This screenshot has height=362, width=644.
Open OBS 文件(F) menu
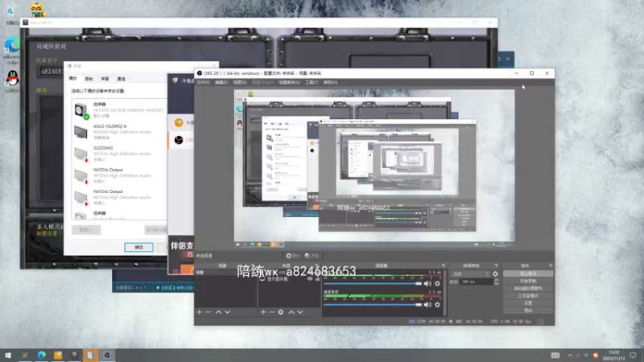click(203, 83)
